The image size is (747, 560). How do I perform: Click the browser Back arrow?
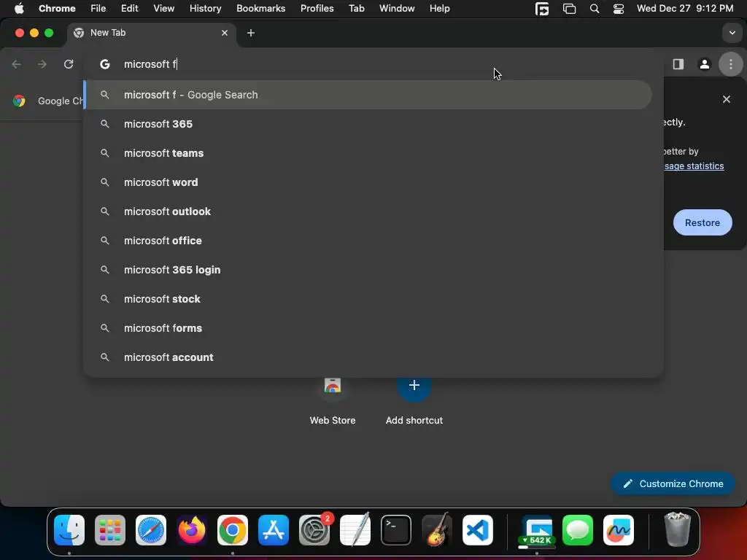point(16,64)
